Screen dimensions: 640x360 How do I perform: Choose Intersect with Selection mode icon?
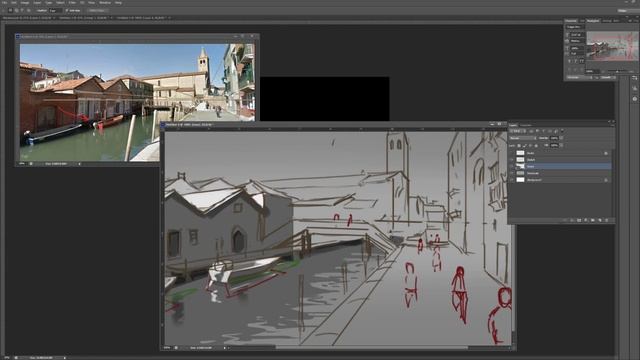click(x=29, y=10)
